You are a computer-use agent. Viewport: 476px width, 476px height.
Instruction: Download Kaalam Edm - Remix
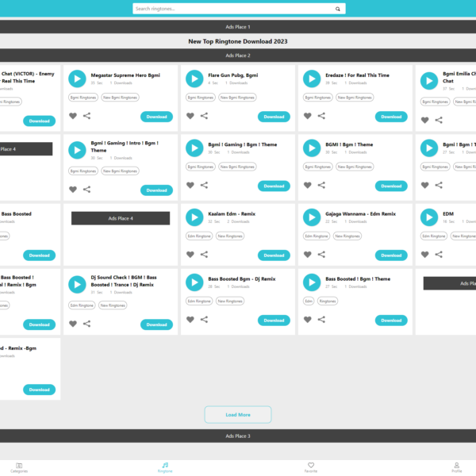pos(274,255)
